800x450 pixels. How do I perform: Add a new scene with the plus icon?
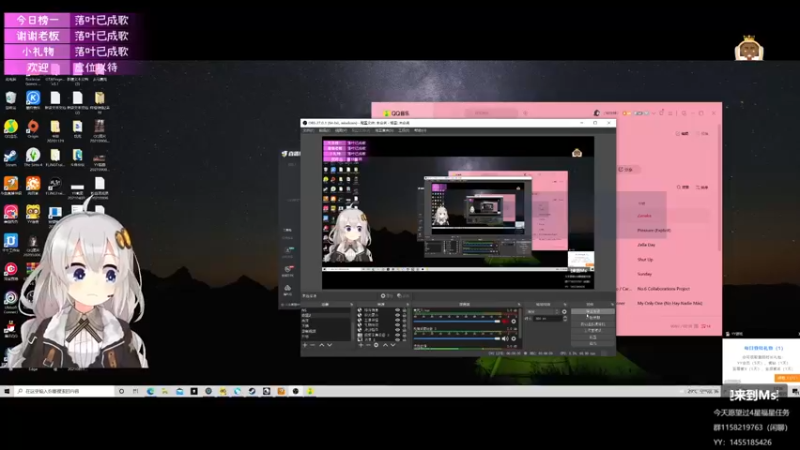(305, 345)
